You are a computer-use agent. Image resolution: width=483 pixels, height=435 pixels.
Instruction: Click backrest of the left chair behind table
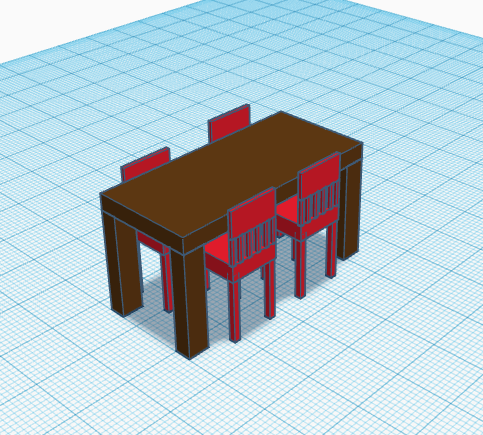[146, 164]
